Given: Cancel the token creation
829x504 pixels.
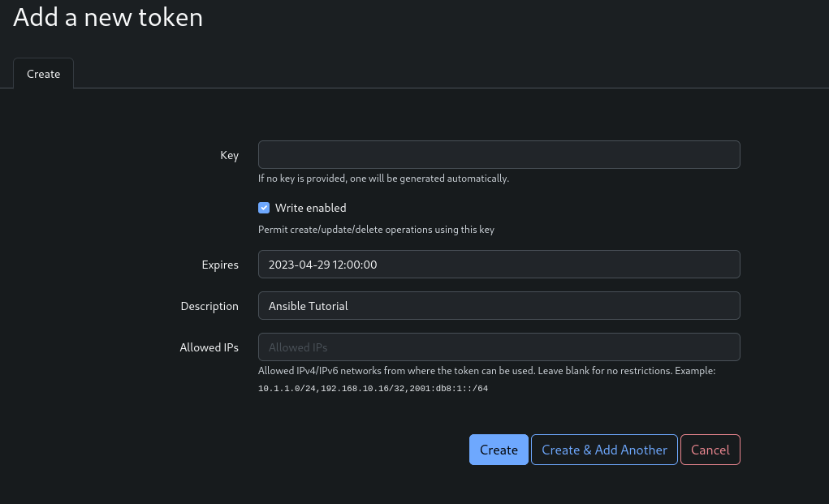Looking at the screenshot, I should point(710,450).
